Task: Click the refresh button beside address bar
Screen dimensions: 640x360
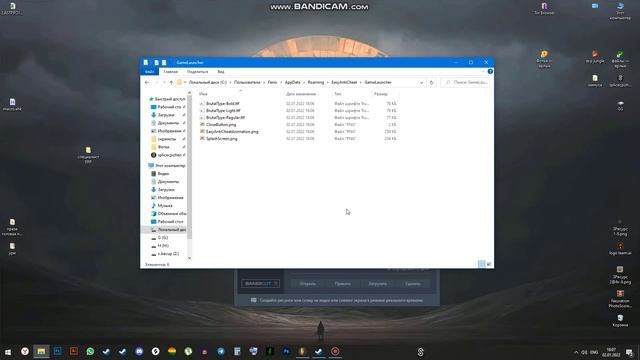Action: 431,82
